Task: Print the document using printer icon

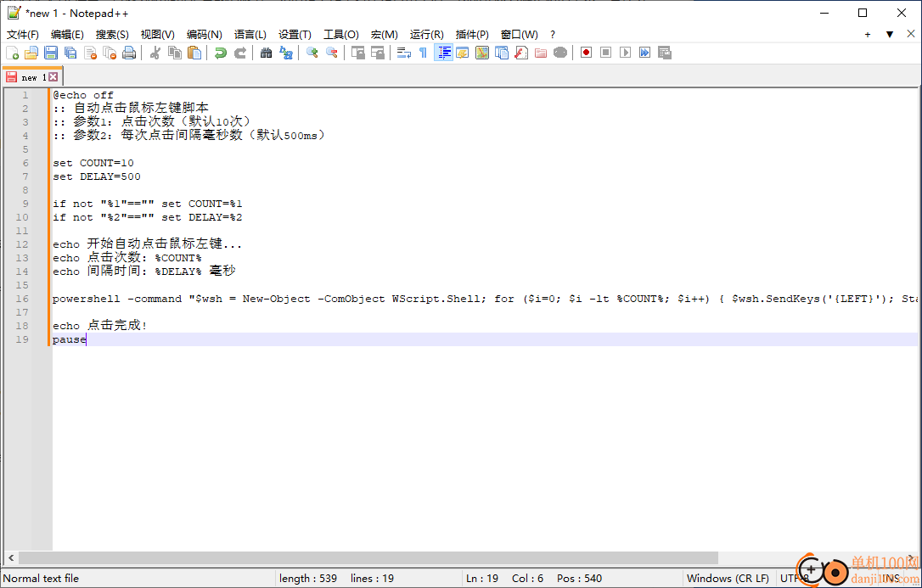Action: point(129,53)
